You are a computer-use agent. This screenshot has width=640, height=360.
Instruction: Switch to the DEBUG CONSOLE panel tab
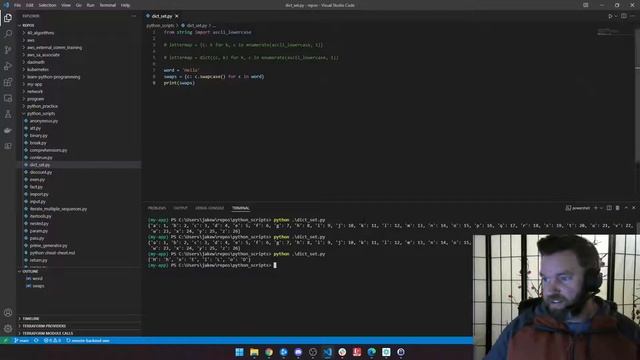coord(210,208)
